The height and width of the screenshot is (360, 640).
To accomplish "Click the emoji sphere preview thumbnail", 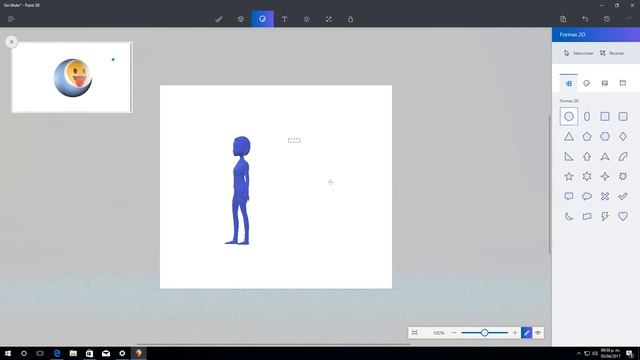I will tap(72, 78).
